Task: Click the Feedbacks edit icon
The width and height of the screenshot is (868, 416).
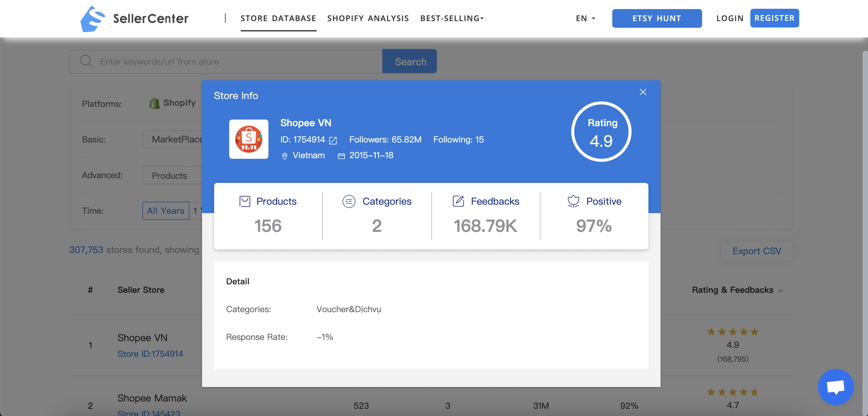Action: (x=458, y=201)
